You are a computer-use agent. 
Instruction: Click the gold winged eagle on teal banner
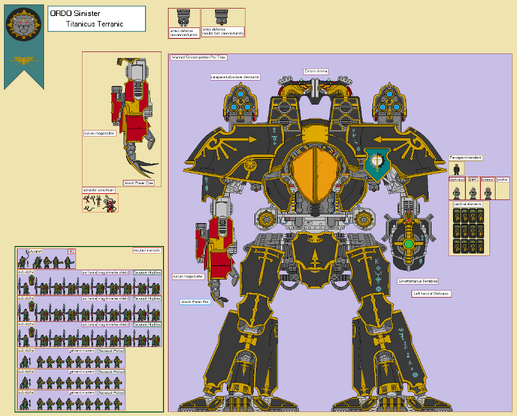24,61
